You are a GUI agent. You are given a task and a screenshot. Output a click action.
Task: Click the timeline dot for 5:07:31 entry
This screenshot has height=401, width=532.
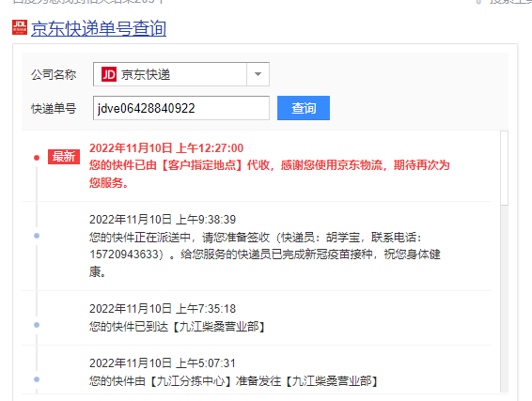37,379
